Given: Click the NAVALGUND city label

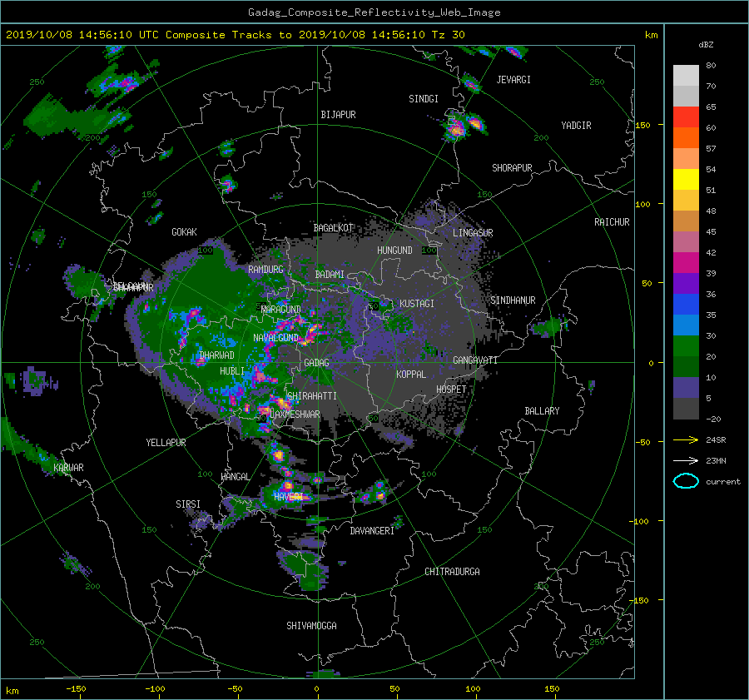Looking at the screenshot, I should click(x=275, y=338).
